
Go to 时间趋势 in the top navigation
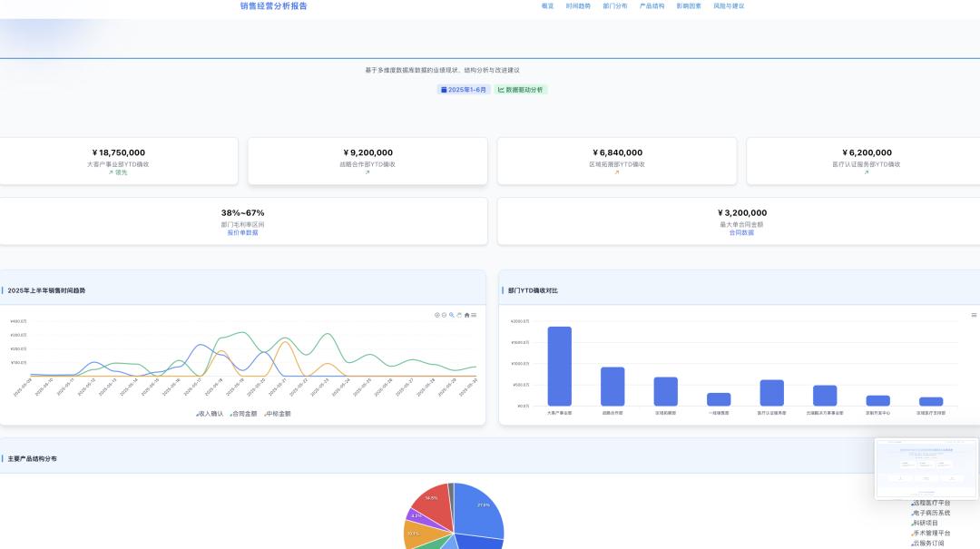(578, 5)
